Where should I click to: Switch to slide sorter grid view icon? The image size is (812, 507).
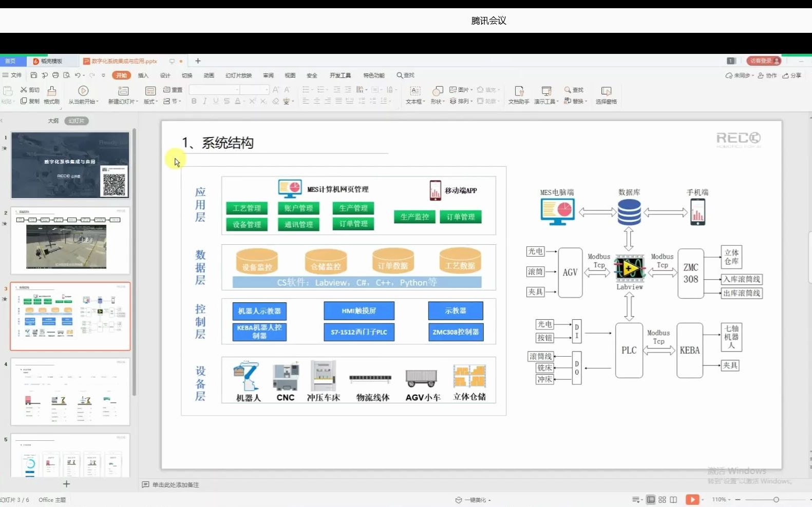(x=662, y=499)
